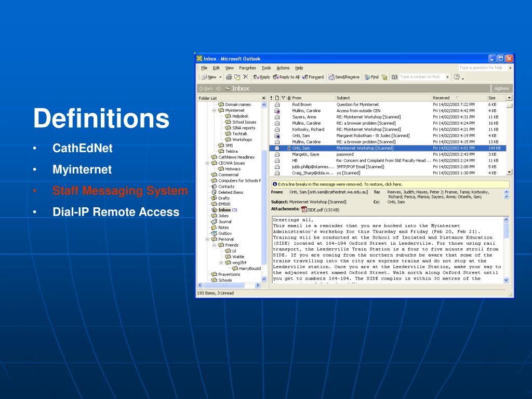Click the New mail button
This screenshot has height=399, width=532.
click(209, 77)
